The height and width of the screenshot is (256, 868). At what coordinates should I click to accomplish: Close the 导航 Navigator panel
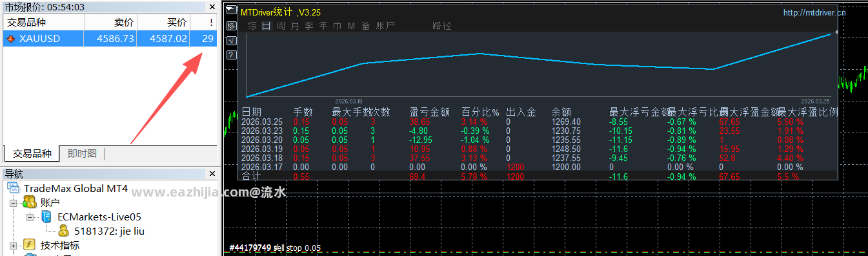point(212,173)
